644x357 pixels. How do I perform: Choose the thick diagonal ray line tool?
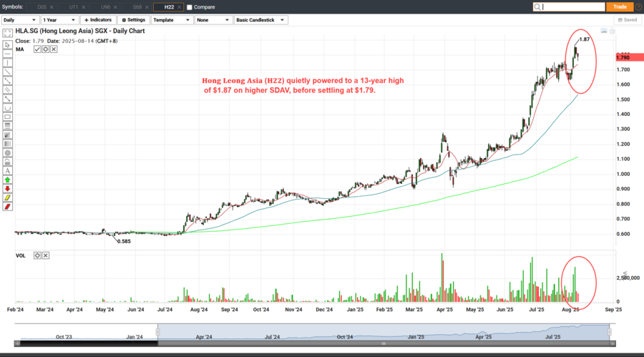pos(7,81)
